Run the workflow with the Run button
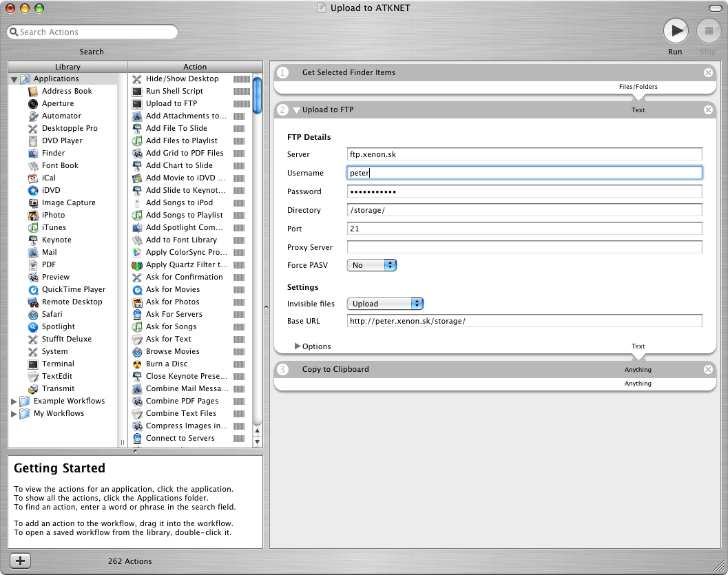This screenshot has width=728, height=575. [676, 30]
